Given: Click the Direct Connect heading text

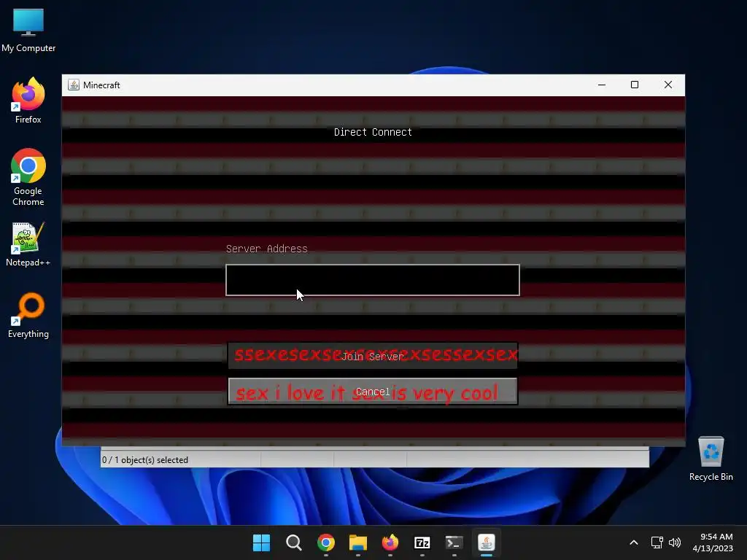Looking at the screenshot, I should tap(373, 132).
